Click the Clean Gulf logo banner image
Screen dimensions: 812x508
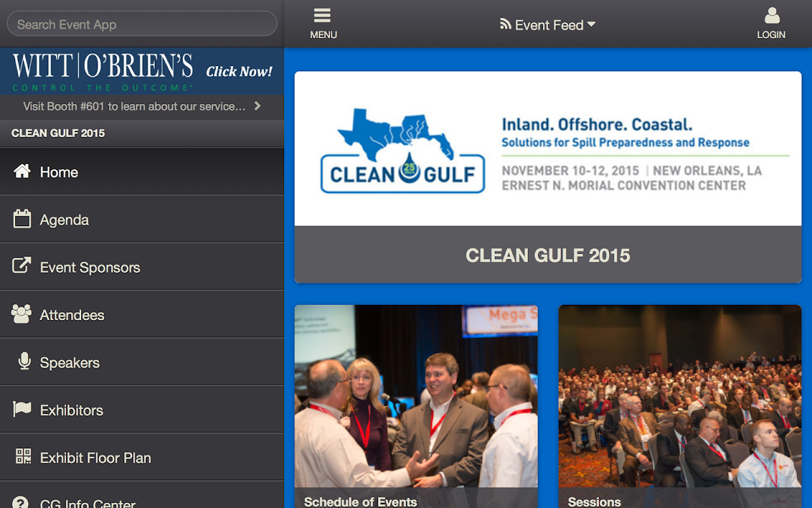(x=548, y=149)
